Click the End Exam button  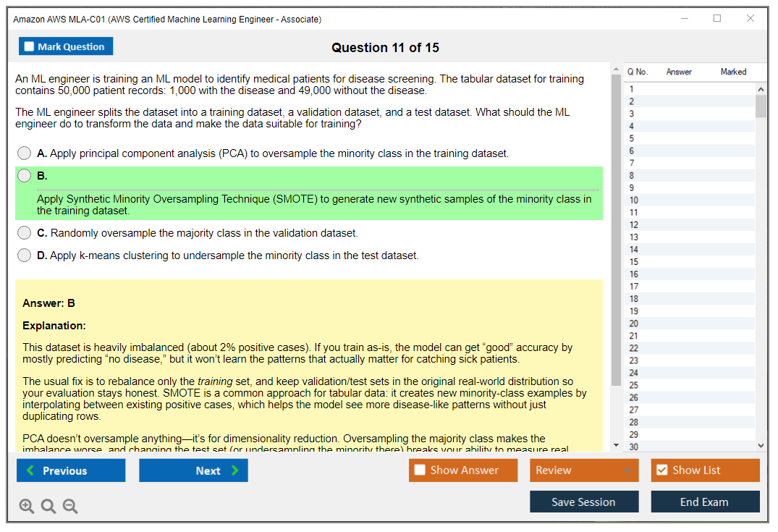[705, 502]
